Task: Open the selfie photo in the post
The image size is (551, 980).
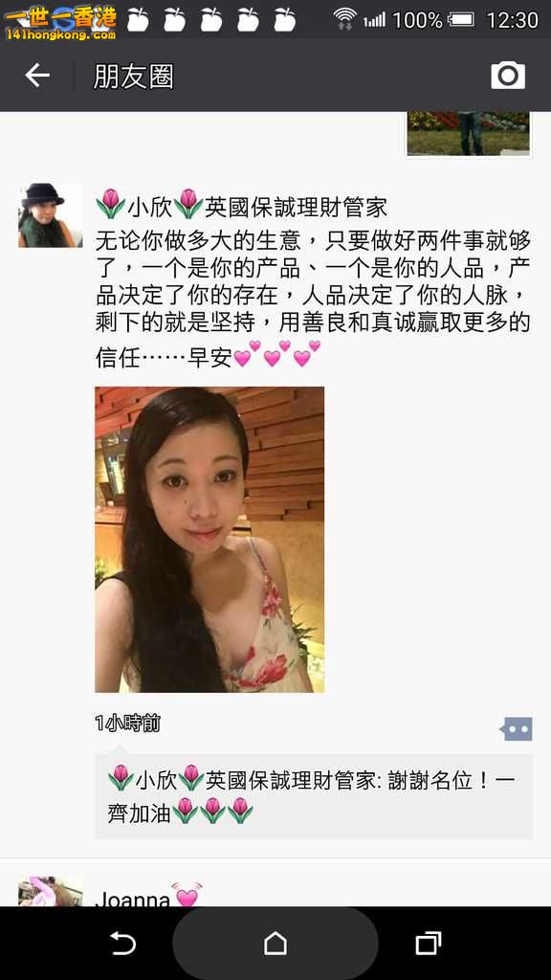Action: 209,540
